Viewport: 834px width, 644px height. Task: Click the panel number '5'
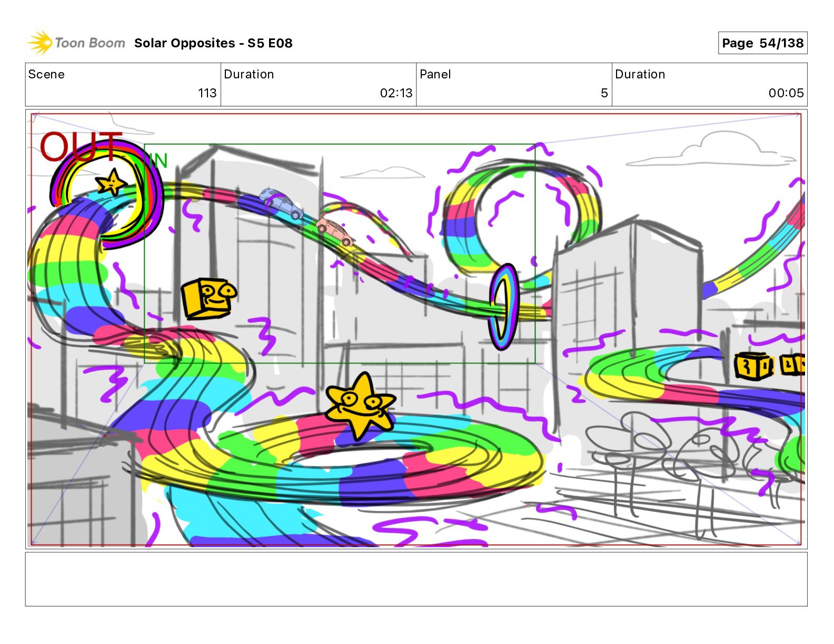[604, 93]
